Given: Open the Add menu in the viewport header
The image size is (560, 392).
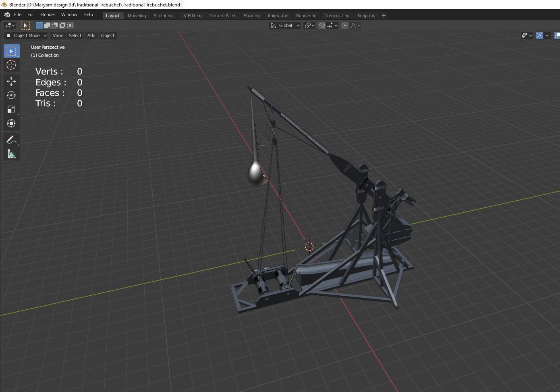Looking at the screenshot, I should 91,35.
